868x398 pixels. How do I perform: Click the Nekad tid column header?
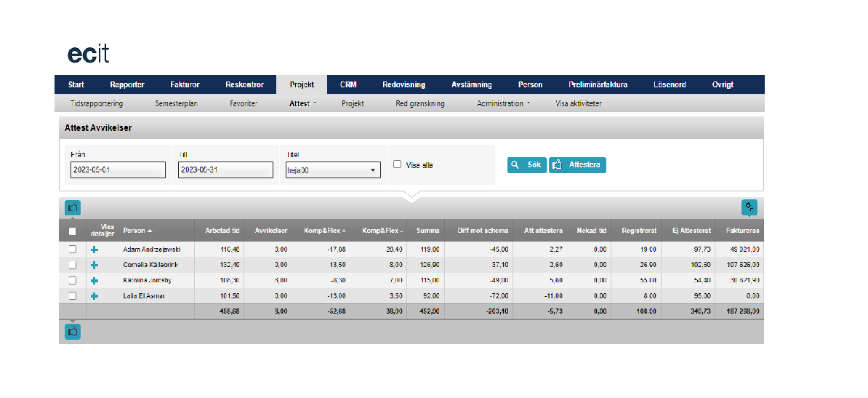[x=592, y=231]
